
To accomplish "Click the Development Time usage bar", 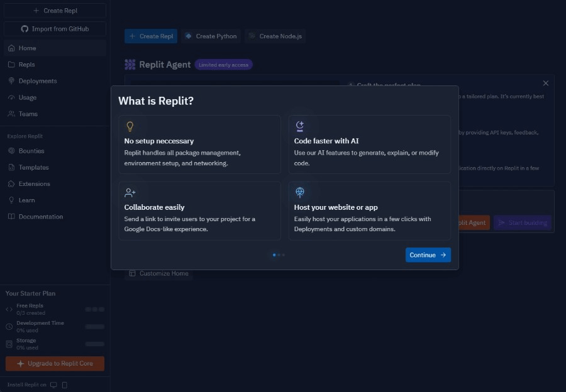I will (95, 327).
